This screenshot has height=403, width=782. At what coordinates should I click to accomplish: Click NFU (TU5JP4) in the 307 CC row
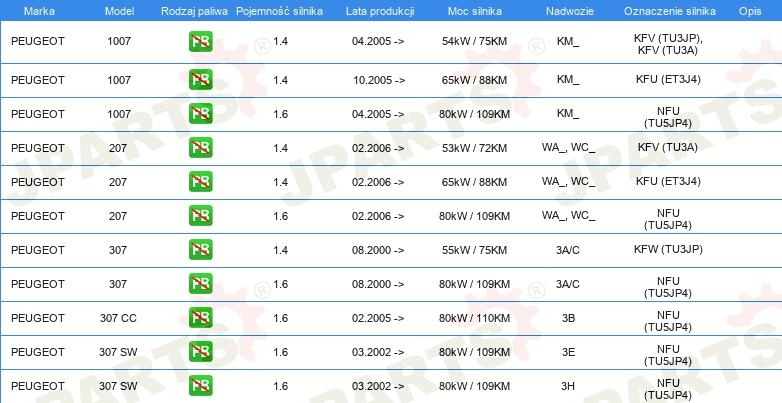(668, 321)
